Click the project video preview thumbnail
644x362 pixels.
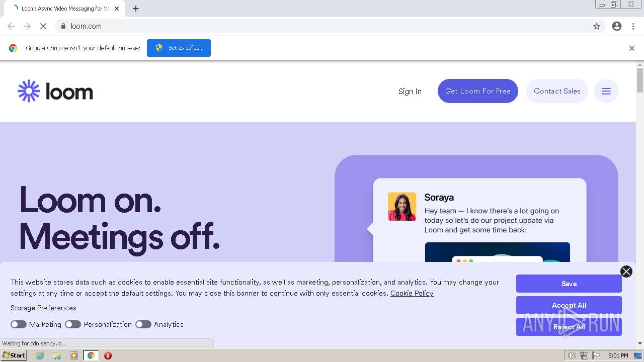(x=497, y=252)
